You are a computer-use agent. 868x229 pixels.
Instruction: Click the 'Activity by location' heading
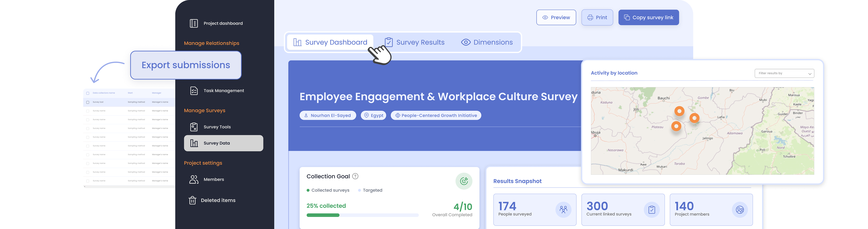[x=614, y=73]
